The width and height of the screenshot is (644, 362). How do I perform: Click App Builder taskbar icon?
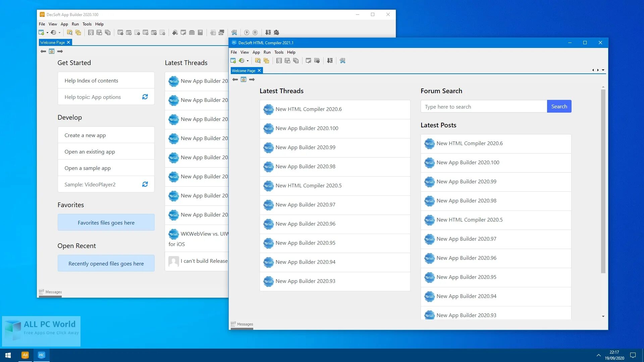pos(25,355)
